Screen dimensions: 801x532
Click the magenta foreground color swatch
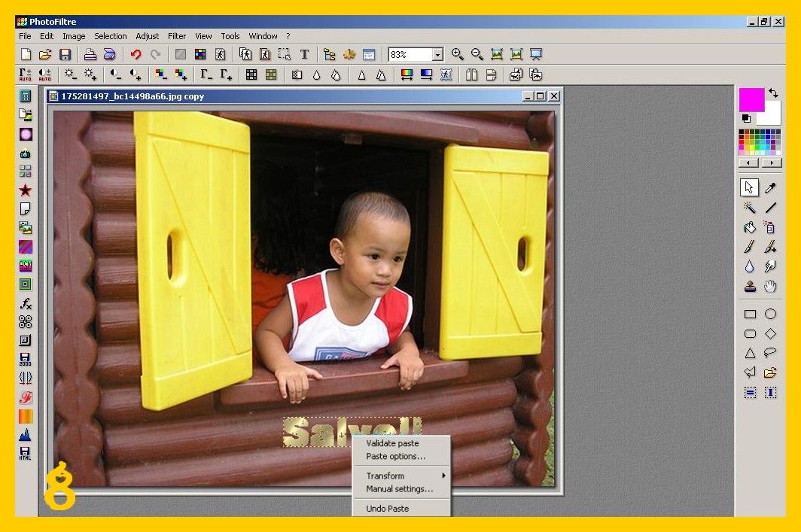click(x=750, y=99)
